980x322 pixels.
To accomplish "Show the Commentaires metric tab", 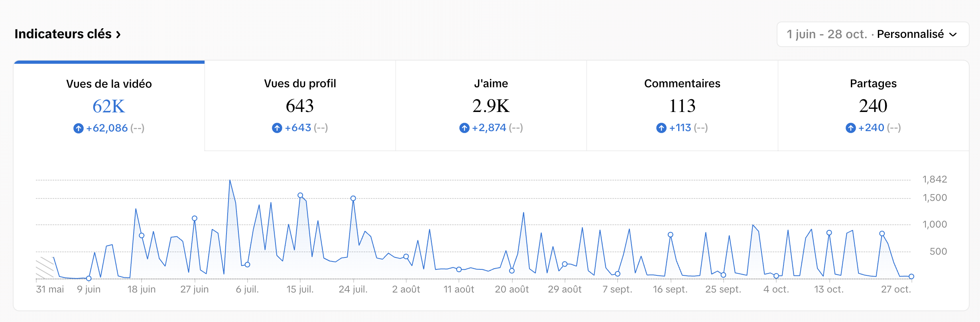I will (682, 106).
